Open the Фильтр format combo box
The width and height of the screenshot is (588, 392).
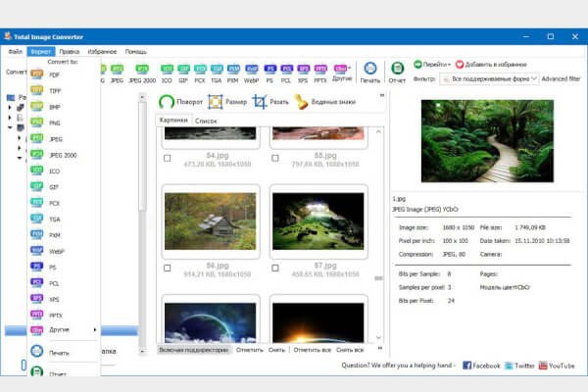pyautogui.click(x=489, y=78)
